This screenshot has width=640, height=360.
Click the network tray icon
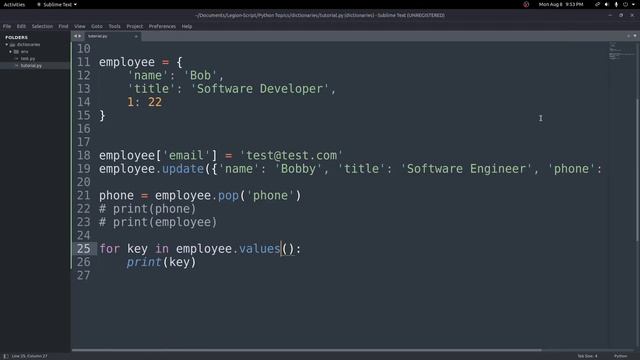[598, 4]
